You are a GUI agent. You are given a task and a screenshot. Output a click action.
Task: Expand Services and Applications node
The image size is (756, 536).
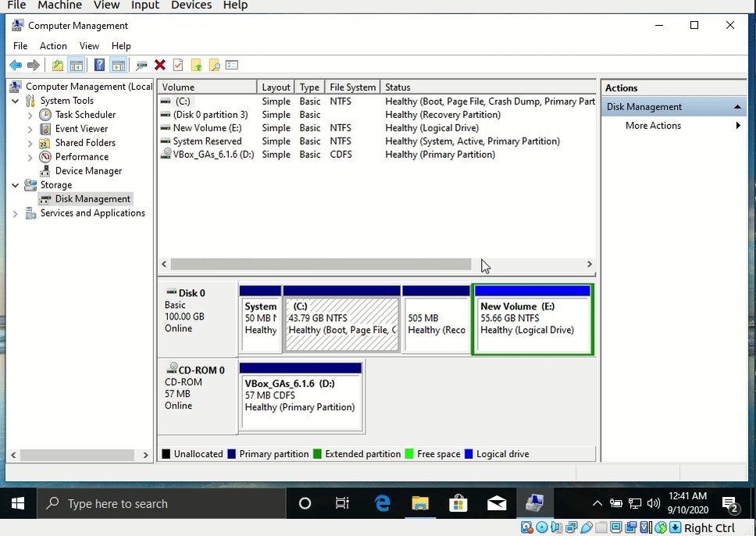16,214
